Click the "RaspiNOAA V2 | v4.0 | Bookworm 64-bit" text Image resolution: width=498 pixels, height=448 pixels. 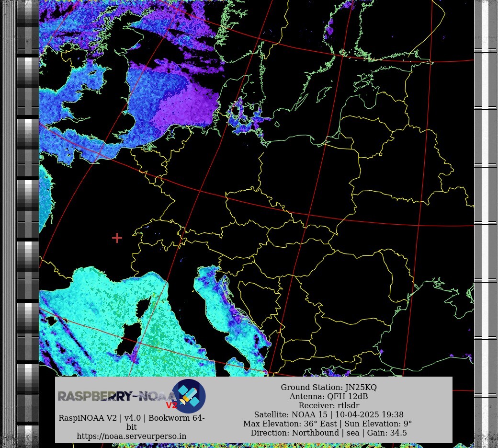click(132, 422)
